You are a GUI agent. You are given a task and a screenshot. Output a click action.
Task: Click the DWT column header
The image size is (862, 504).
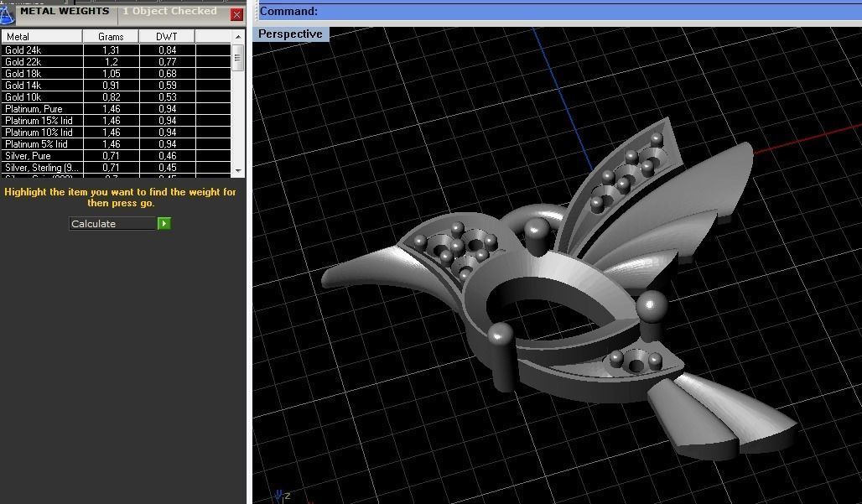tap(167, 37)
